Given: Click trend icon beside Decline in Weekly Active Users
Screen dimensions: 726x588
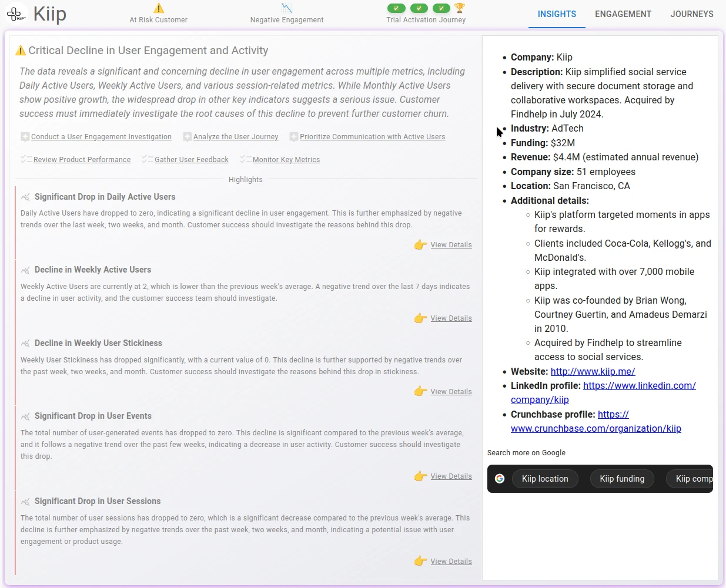Looking at the screenshot, I should pyautogui.click(x=25, y=270).
